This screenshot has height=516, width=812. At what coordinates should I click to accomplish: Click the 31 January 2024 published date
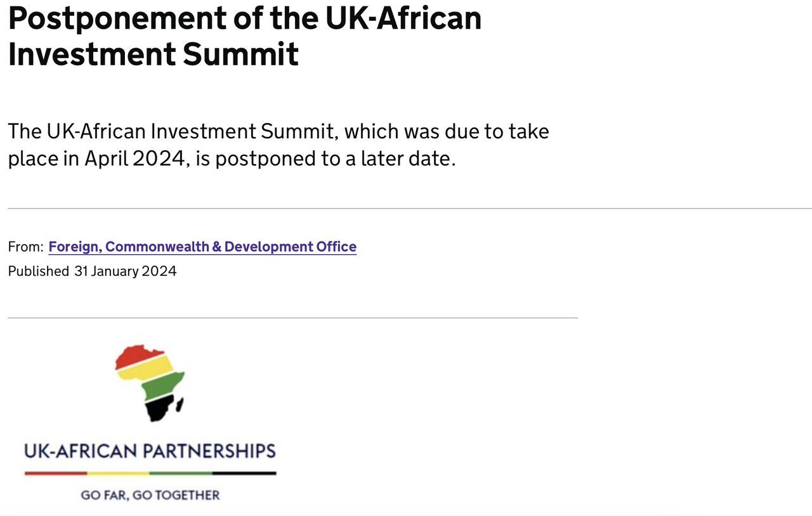point(126,271)
